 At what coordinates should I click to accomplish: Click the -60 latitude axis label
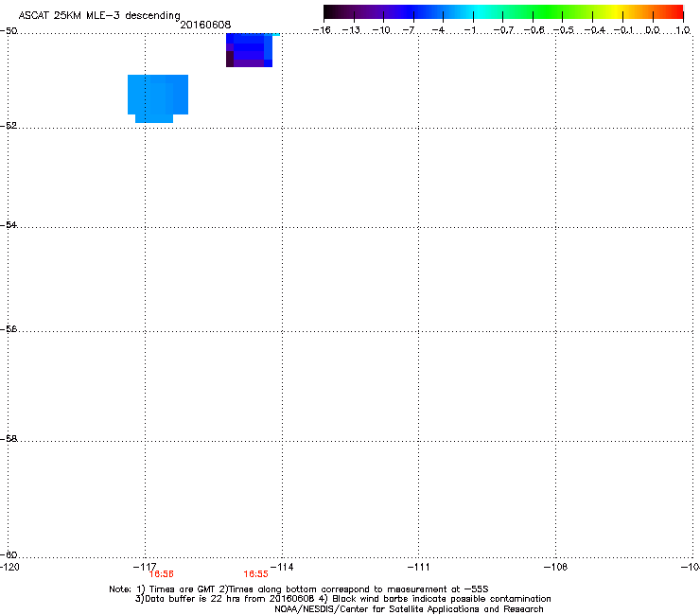9,554
